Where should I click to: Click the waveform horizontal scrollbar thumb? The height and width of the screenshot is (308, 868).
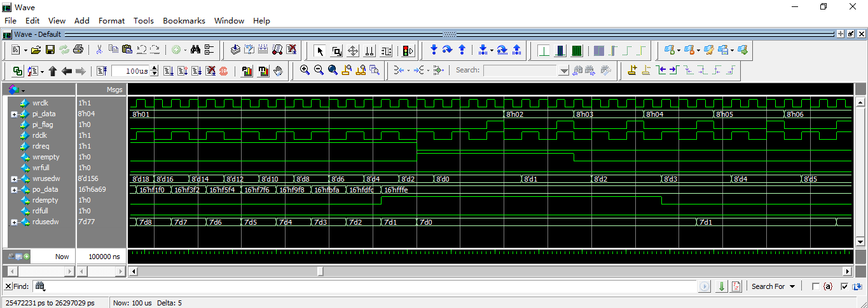[x=320, y=271]
